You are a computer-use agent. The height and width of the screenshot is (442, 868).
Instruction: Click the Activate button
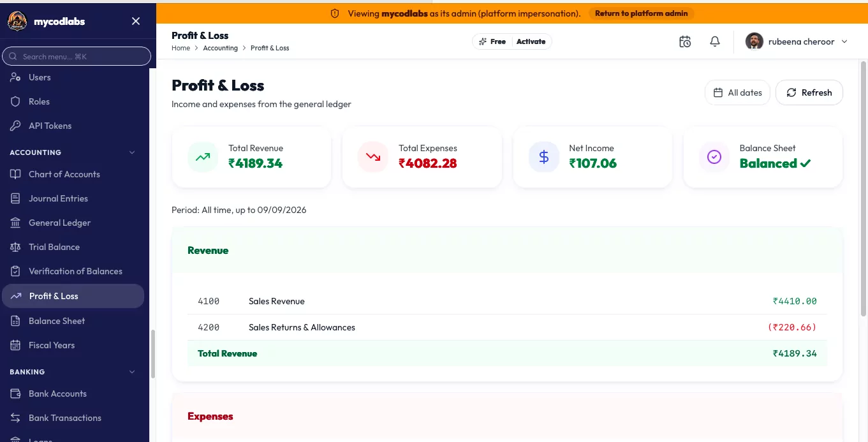(x=531, y=41)
